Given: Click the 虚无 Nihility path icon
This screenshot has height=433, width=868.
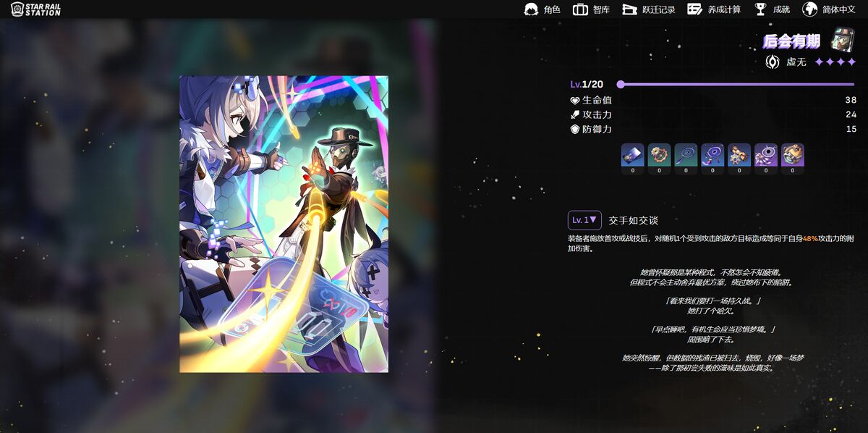Looking at the screenshot, I should tap(773, 62).
